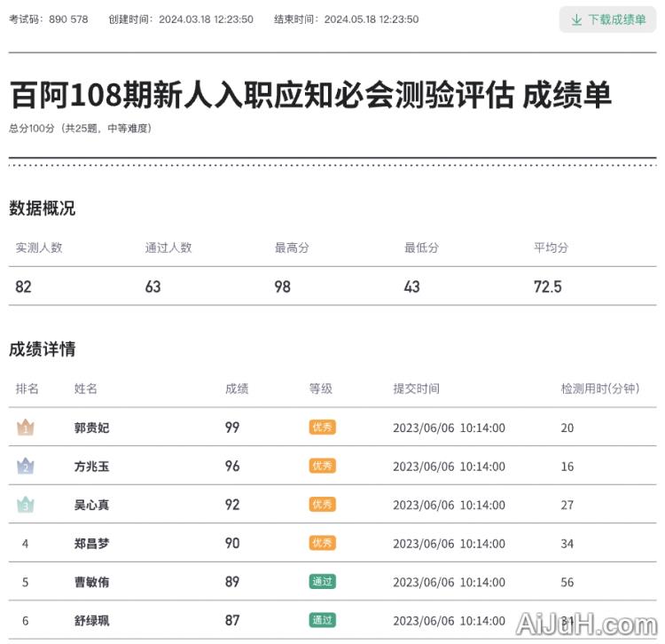Click the exam title 百阿108期新人入职应知必会测验评估 成绩单
The width and height of the screenshot is (665, 644).
tap(311, 94)
